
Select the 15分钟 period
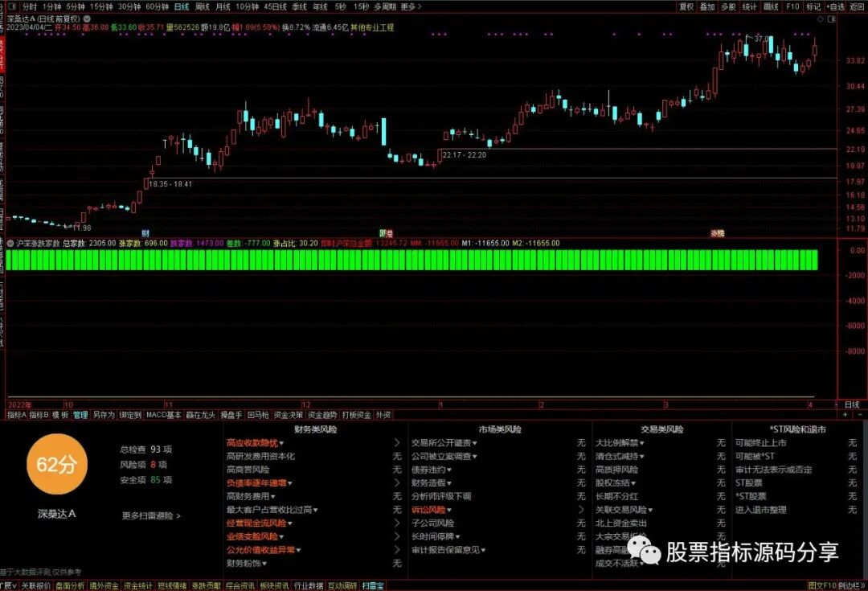point(101,6)
